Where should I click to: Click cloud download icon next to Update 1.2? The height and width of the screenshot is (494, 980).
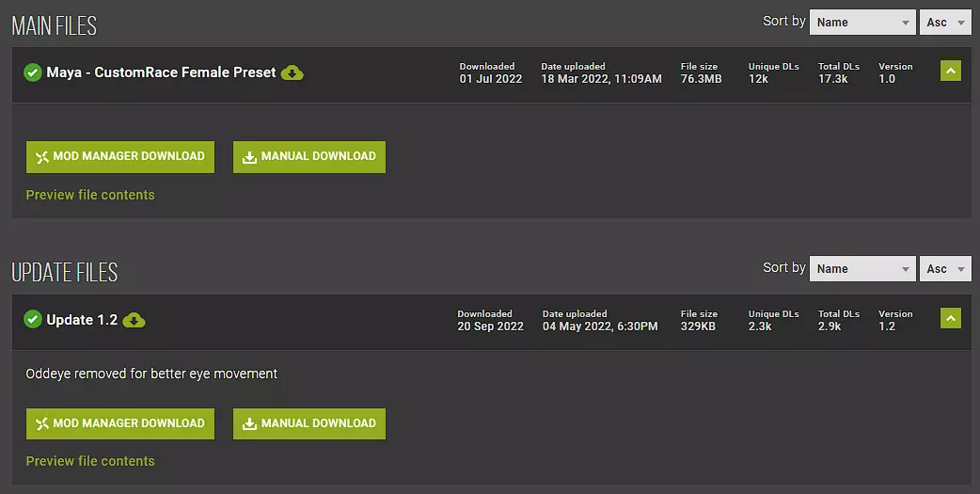(134, 320)
